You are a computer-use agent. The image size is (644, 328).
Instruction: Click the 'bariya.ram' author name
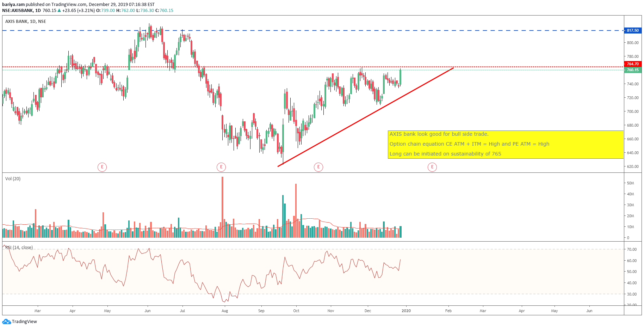13,5
